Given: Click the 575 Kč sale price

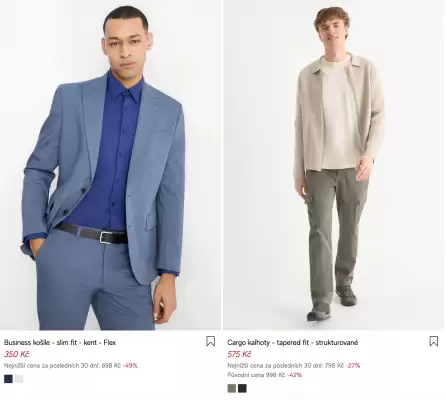Looking at the screenshot, I should 239,354.
